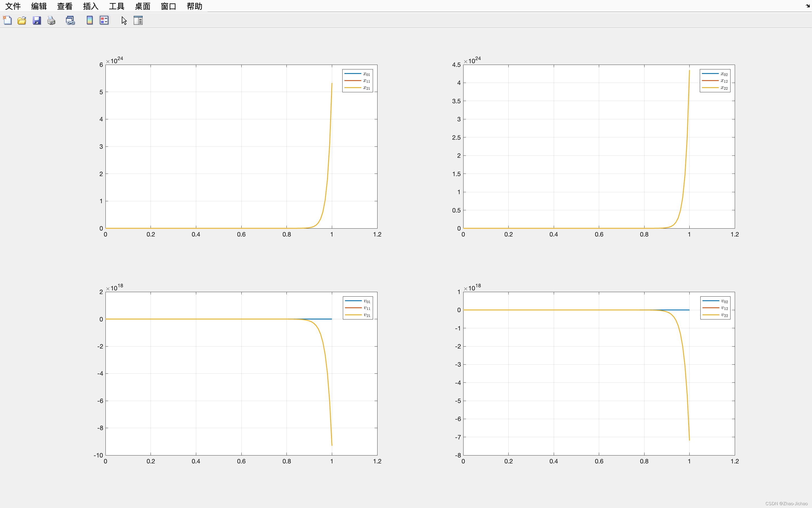Select the x22 legend entry
The width and height of the screenshot is (812, 508).
click(x=715, y=88)
